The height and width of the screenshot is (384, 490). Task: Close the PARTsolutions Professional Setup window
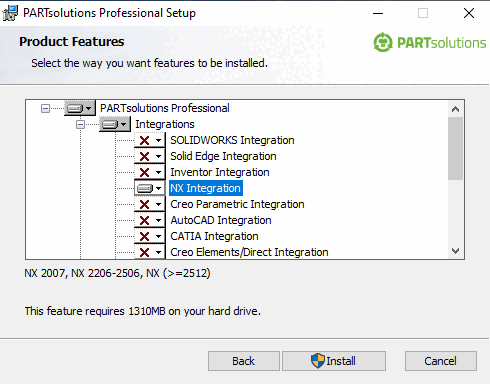coord(469,13)
